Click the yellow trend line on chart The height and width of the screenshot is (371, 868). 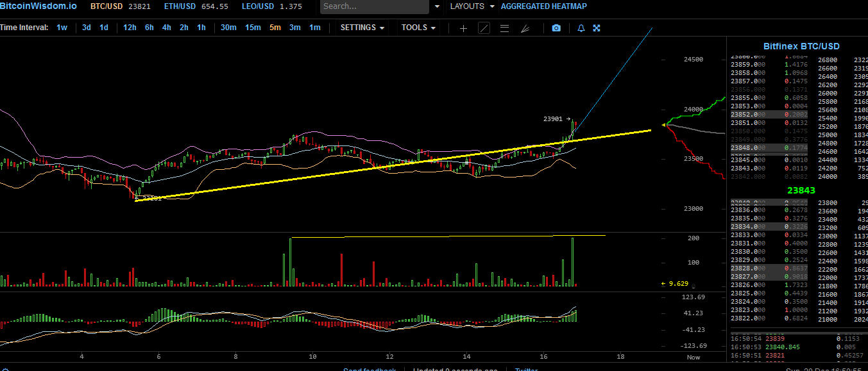(393, 165)
